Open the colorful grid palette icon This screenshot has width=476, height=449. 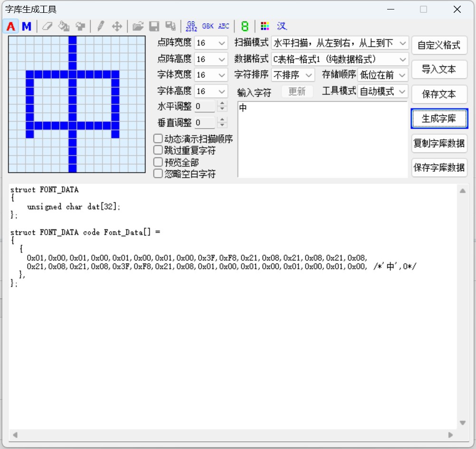[x=265, y=27]
